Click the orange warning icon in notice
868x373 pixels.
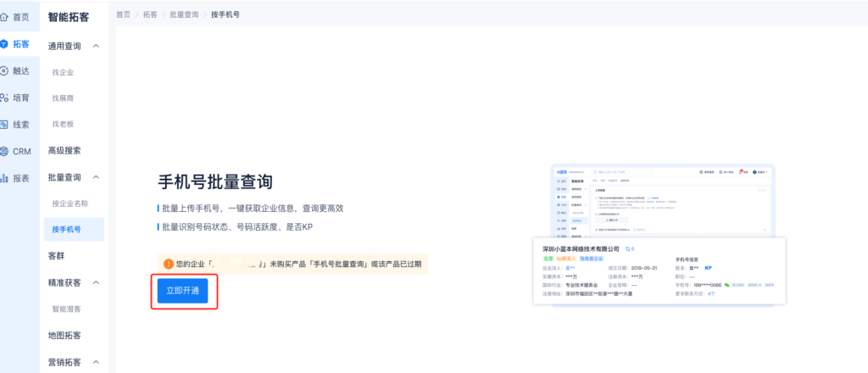[x=168, y=264]
